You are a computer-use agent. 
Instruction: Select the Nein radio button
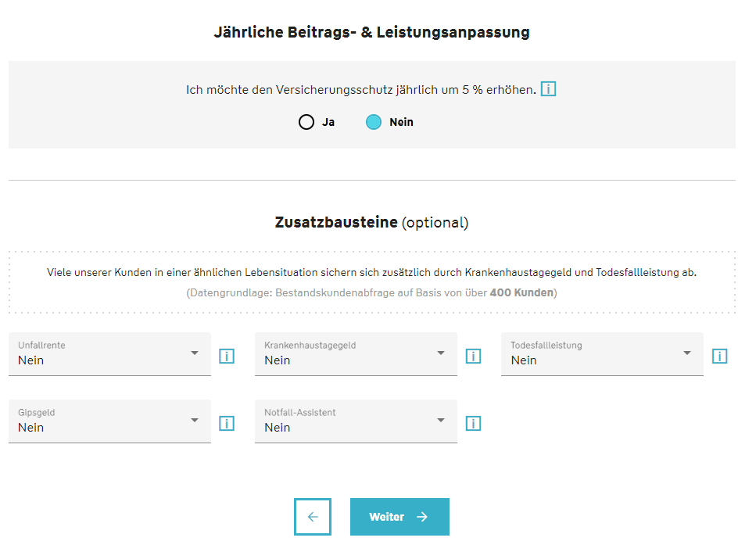pos(374,122)
